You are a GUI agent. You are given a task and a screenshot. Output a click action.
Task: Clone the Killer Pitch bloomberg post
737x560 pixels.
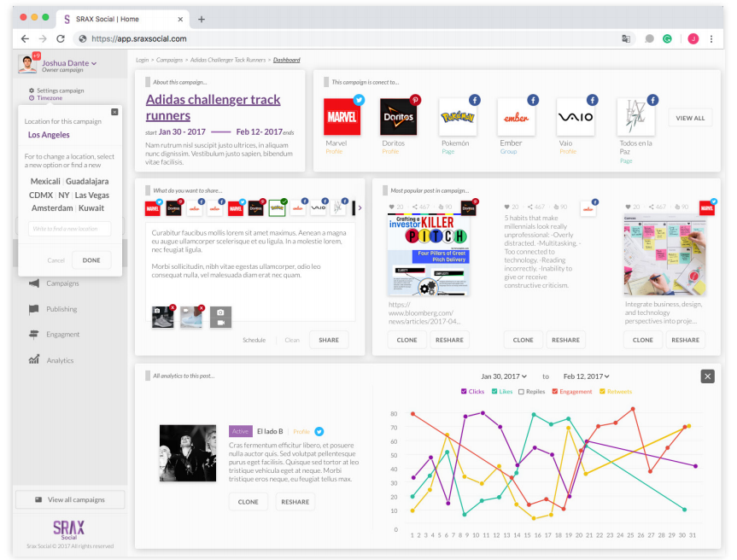pyautogui.click(x=407, y=340)
